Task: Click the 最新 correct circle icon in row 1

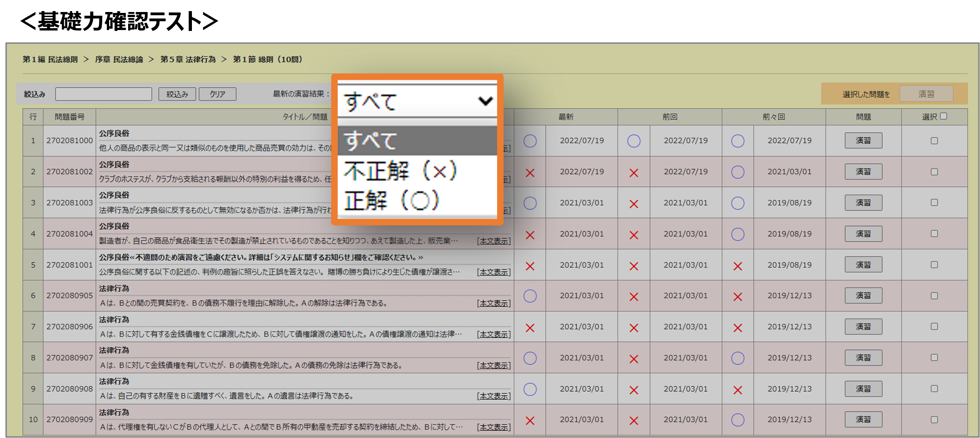Action: click(530, 141)
